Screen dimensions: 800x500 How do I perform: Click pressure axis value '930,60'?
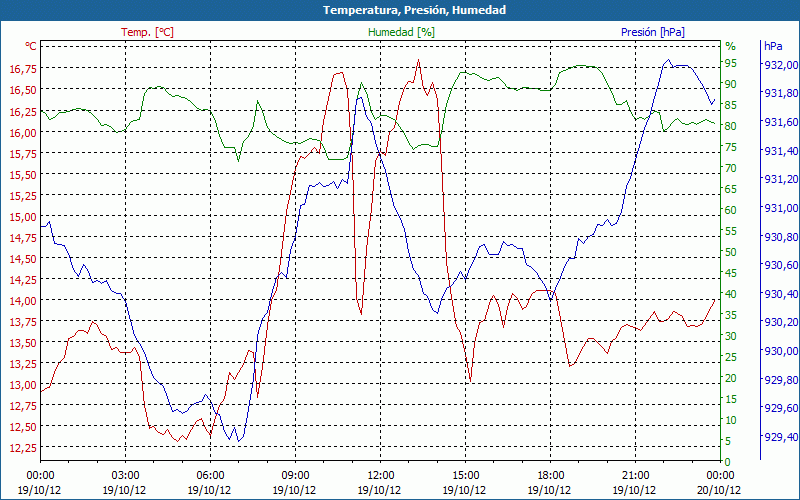pyautogui.click(x=779, y=265)
